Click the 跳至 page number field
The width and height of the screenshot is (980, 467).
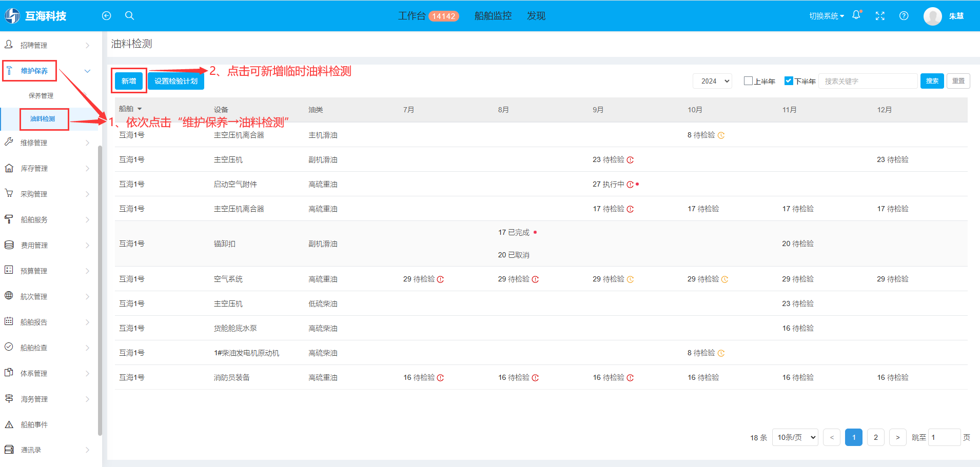click(945, 437)
